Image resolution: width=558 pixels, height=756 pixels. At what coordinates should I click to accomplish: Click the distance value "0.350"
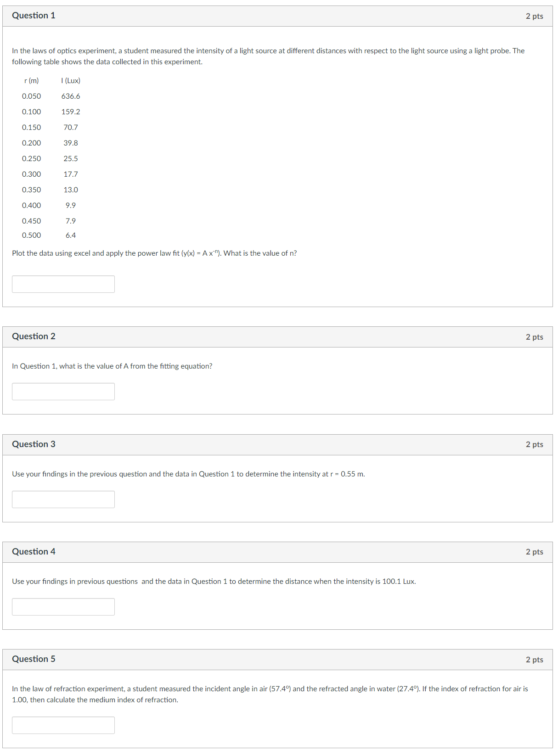click(x=31, y=190)
